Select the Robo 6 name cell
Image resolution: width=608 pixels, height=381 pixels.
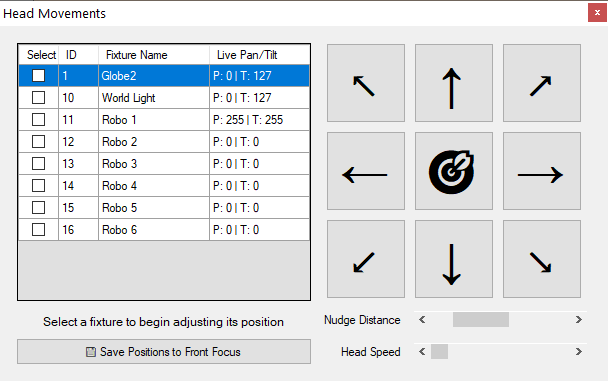pos(154,230)
